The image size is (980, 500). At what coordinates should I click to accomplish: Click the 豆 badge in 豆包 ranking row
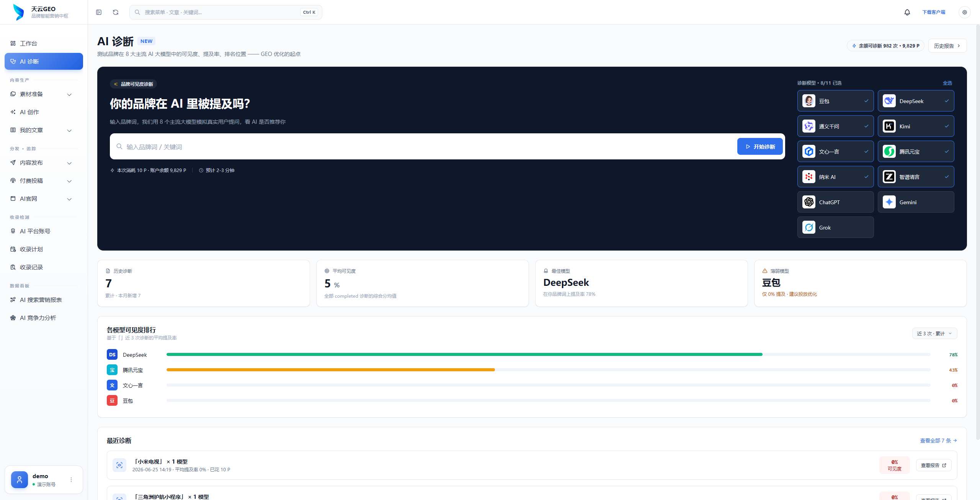point(112,401)
